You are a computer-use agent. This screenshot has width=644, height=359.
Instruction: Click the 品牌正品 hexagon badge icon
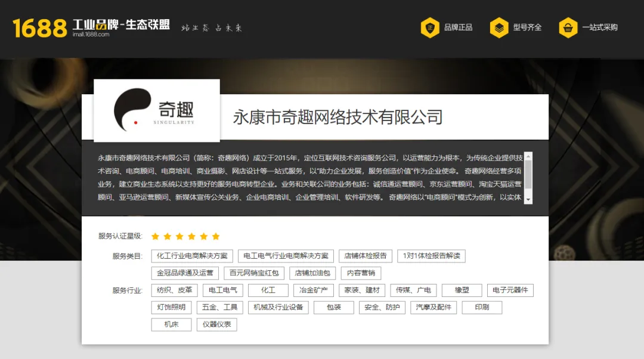[x=430, y=27]
